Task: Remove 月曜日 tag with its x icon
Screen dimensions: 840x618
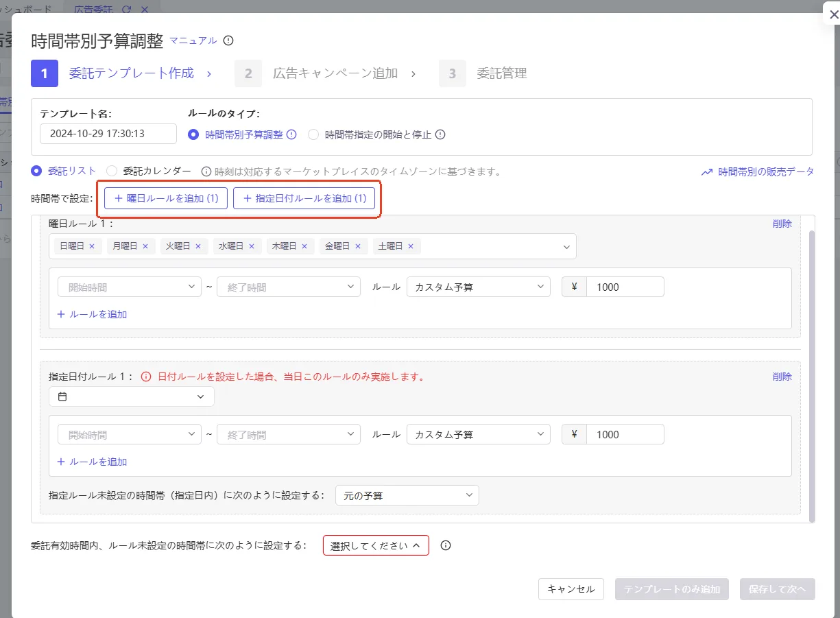Action: (x=145, y=246)
